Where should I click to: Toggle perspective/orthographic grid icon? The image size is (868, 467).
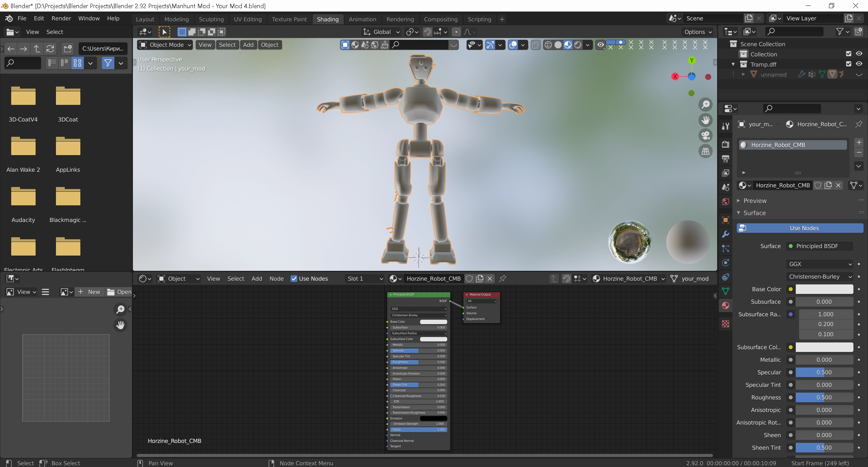click(706, 151)
